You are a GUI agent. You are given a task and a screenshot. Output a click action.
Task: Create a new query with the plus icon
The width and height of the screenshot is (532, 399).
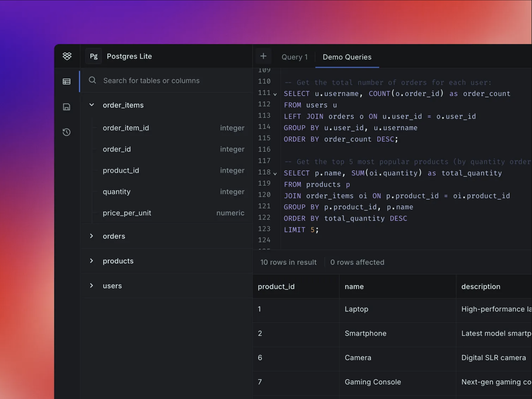[263, 56]
